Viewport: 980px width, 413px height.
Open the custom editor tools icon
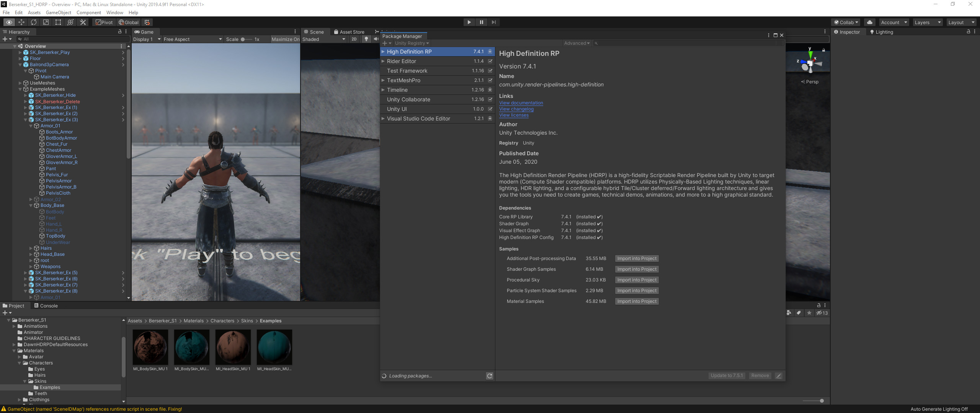[x=83, y=22]
